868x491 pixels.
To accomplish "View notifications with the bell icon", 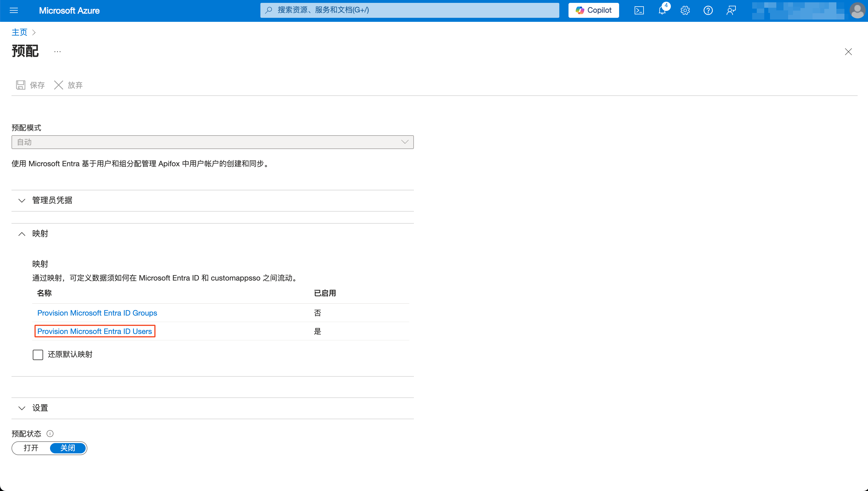I will 662,10.
